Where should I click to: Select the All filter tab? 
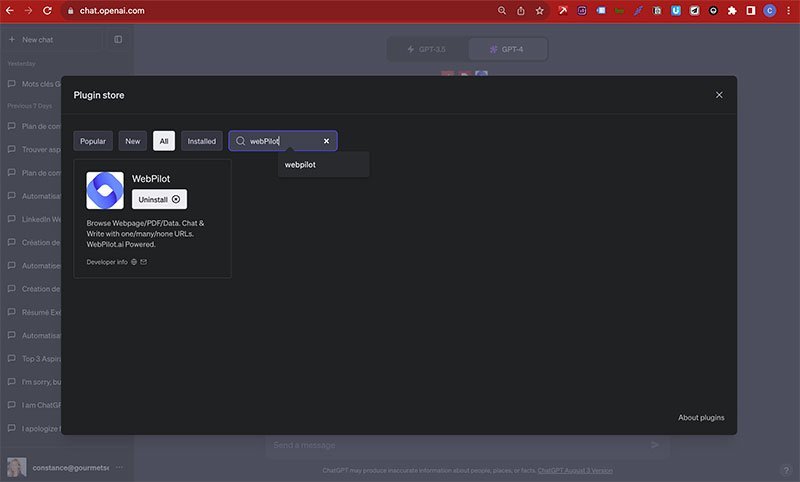pyautogui.click(x=164, y=141)
